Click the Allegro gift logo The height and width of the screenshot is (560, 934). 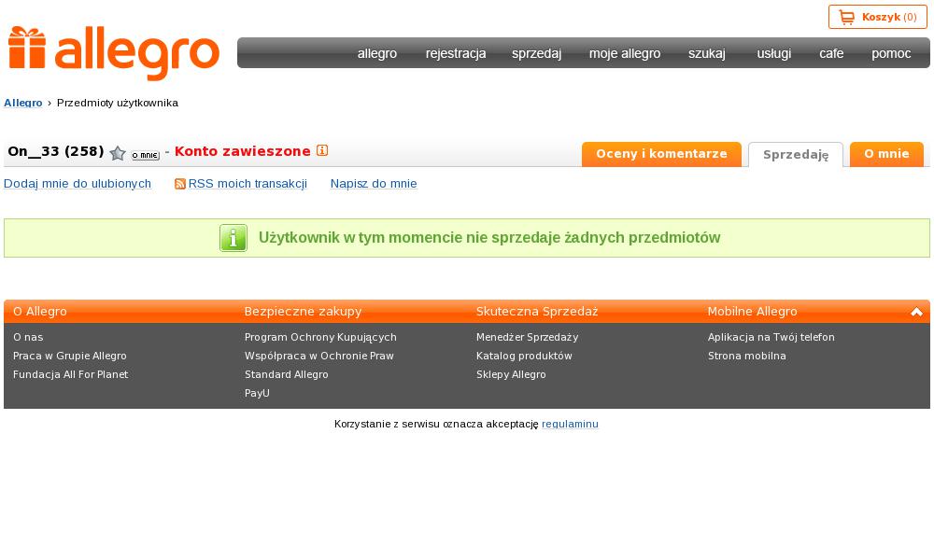pyautogui.click(x=114, y=53)
